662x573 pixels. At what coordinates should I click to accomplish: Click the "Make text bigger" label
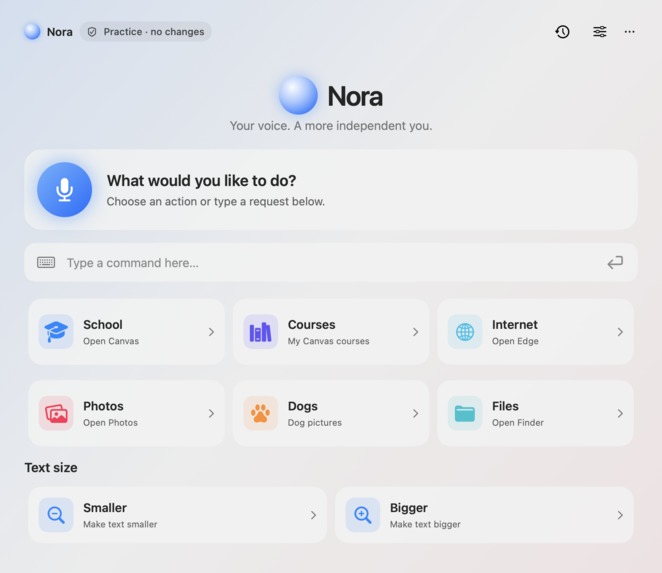[x=425, y=524]
